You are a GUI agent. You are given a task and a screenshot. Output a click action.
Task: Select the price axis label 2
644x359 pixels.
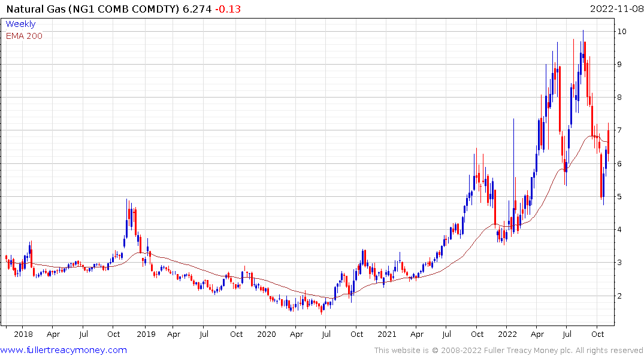click(620, 296)
